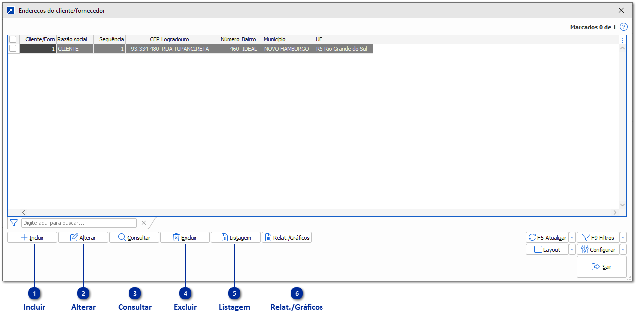The width and height of the screenshot is (644, 320).
Task: Sort by the Sequência column header
Action: [x=109, y=39]
